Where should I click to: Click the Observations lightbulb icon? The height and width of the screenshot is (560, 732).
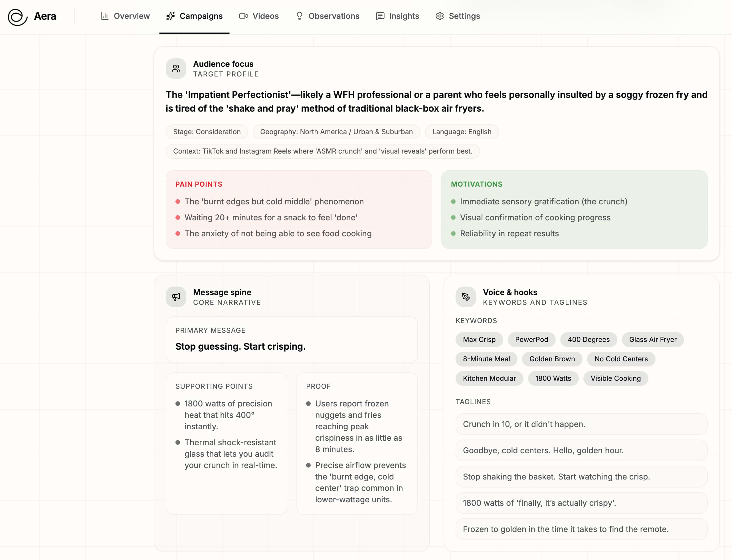pos(299,16)
